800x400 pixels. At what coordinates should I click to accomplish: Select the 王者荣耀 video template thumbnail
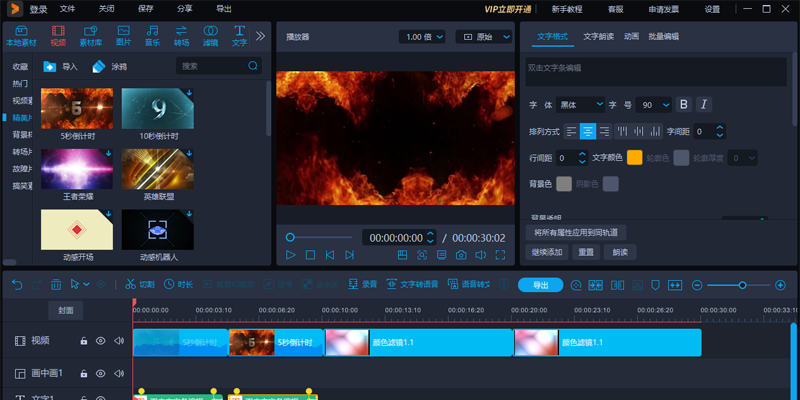[x=77, y=169]
